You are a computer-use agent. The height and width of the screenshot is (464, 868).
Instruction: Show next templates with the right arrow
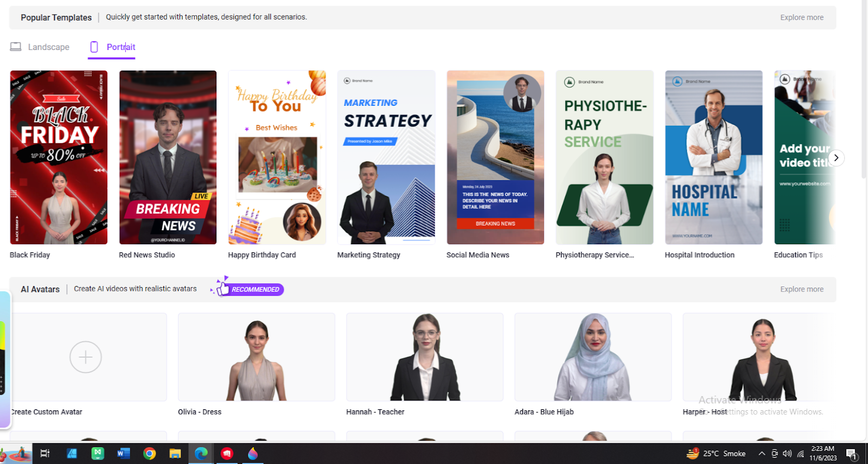[836, 158]
